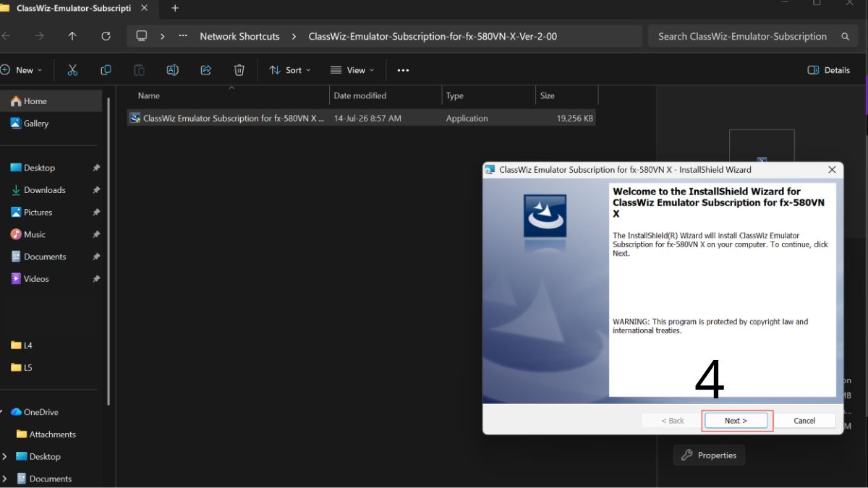Click the chevron after Network Shortcuts
Image resolution: width=868 pixels, height=488 pixels.
294,36
